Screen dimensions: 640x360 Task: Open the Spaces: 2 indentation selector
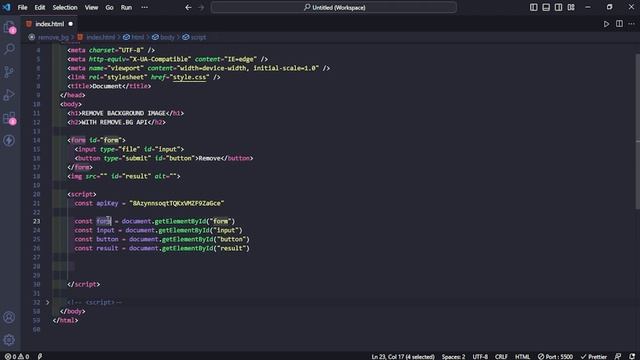click(x=453, y=356)
